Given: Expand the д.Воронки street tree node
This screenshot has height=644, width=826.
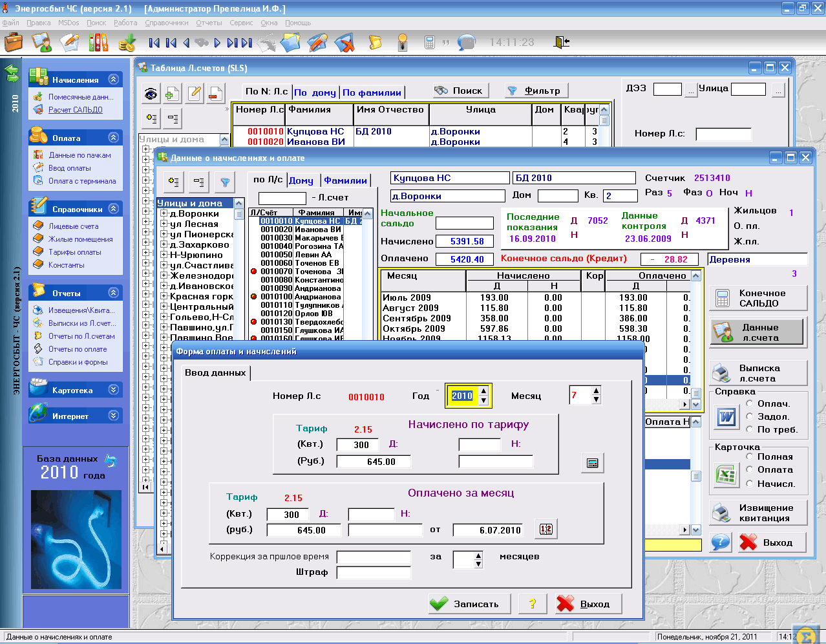Looking at the screenshot, I should (x=164, y=214).
